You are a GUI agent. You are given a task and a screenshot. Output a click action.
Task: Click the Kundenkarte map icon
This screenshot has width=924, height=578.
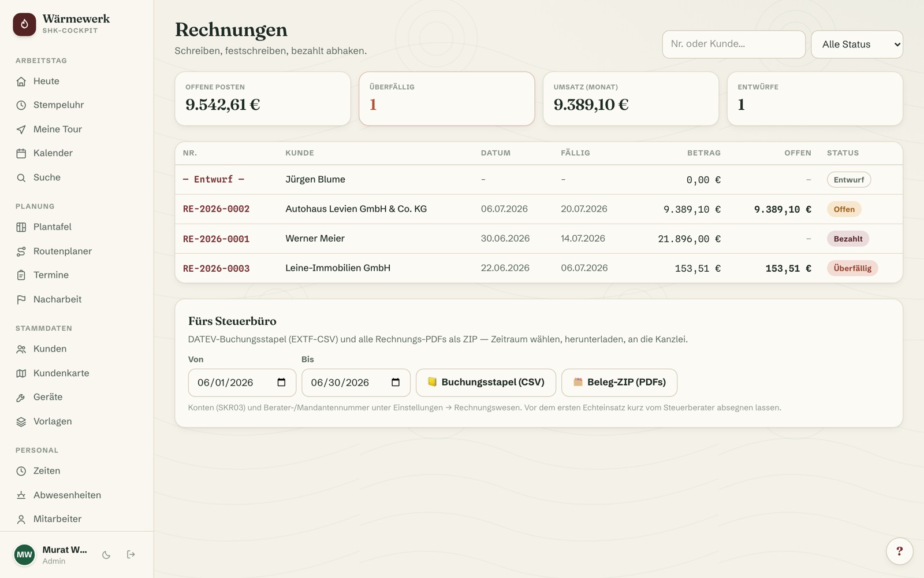21,373
